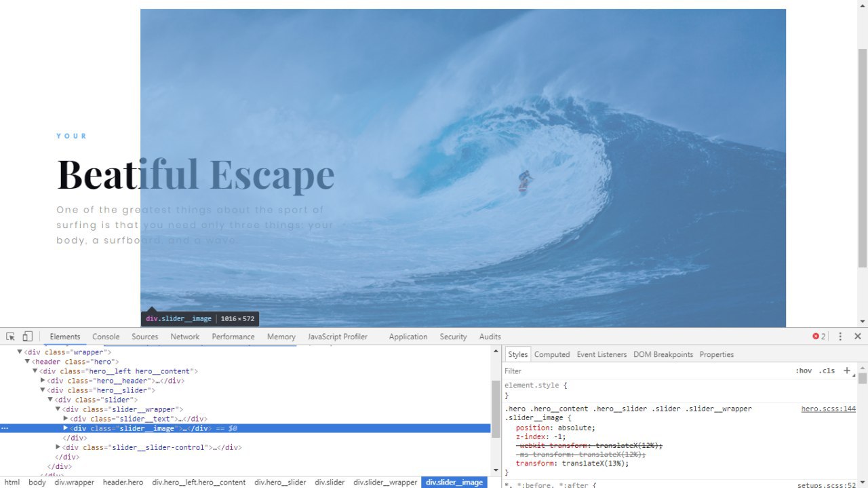Click the div.slider__wrapper breadcrumb

(385, 483)
